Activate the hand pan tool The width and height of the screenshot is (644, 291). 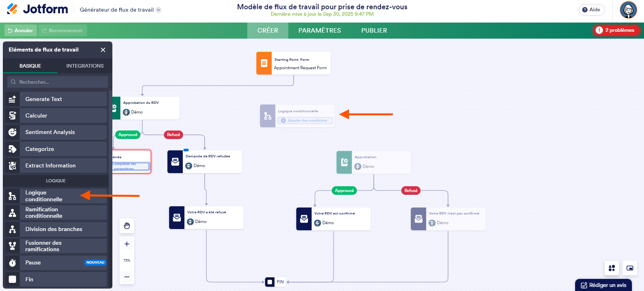pyautogui.click(x=126, y=226)
